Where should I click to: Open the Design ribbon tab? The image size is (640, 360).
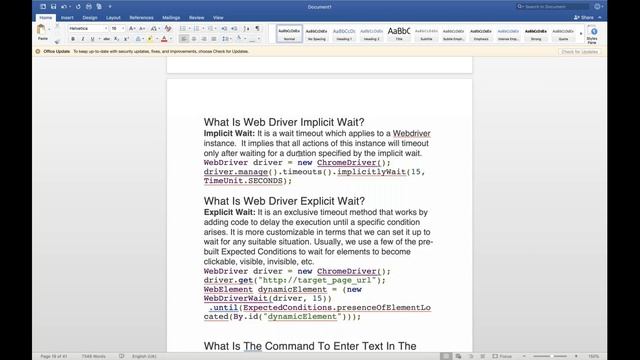point(90,18)
